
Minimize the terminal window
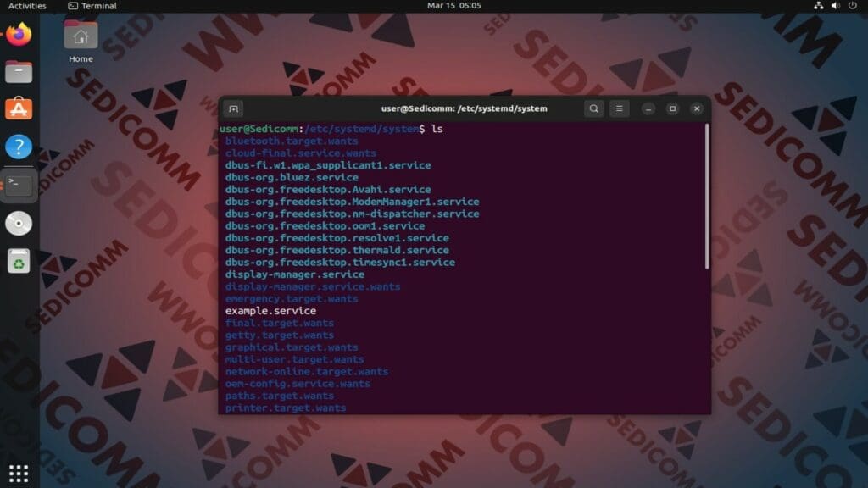pyautogui.click(x=648, y=109)
